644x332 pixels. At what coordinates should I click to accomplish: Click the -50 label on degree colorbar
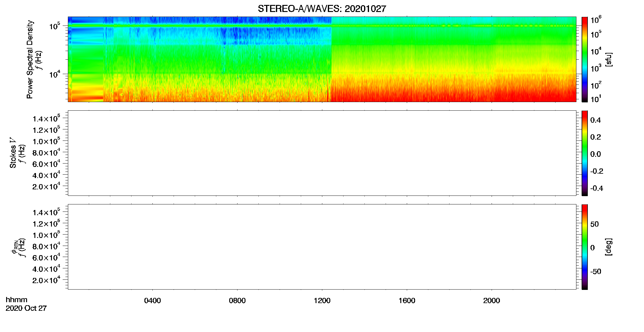click(596, 272)
